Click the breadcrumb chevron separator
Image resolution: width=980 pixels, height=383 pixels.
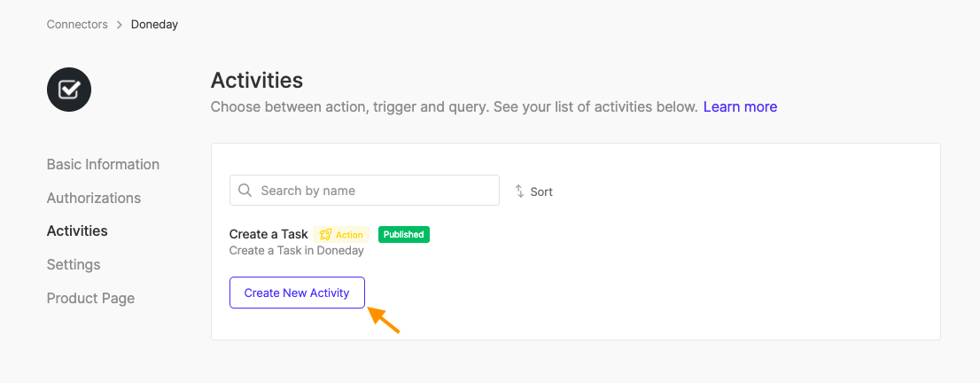[120, 25]
